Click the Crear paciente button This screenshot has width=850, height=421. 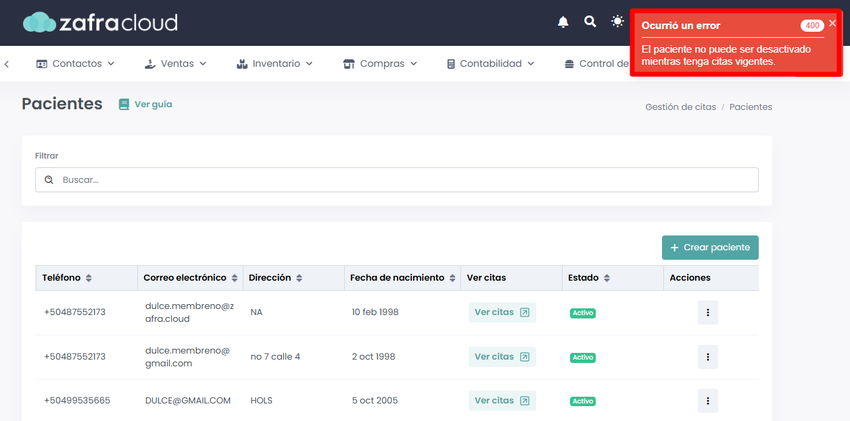click(x=710, y=248)
